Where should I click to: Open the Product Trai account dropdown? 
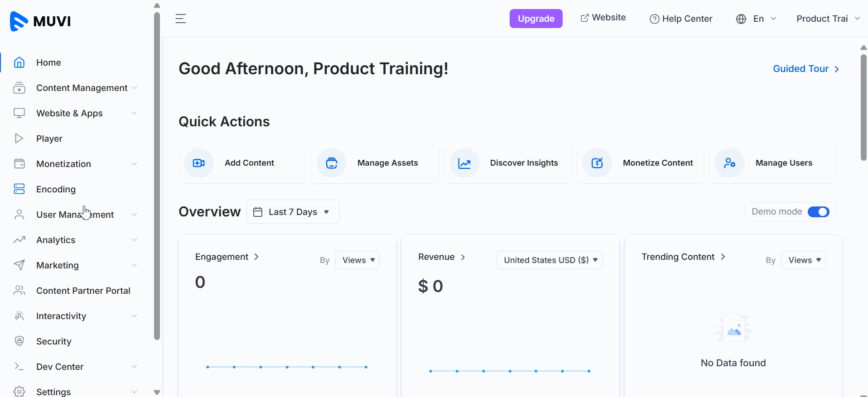tap(828, 19)
